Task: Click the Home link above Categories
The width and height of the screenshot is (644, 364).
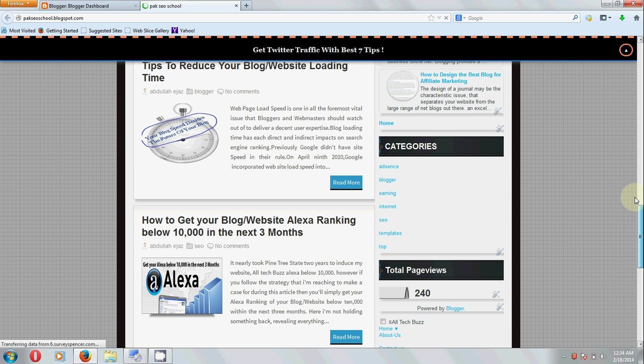Action: [386, 123]
